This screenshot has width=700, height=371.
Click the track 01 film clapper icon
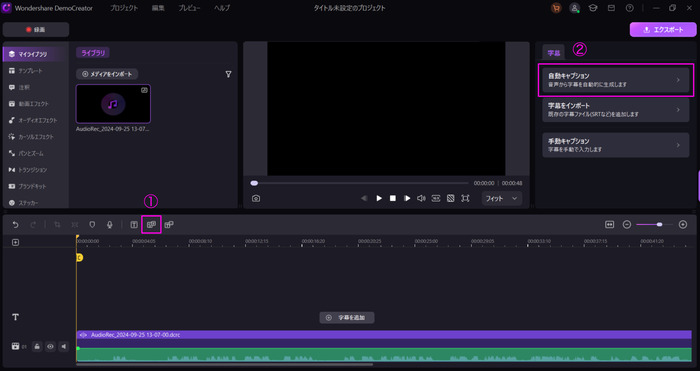click(x=16, y=346)
